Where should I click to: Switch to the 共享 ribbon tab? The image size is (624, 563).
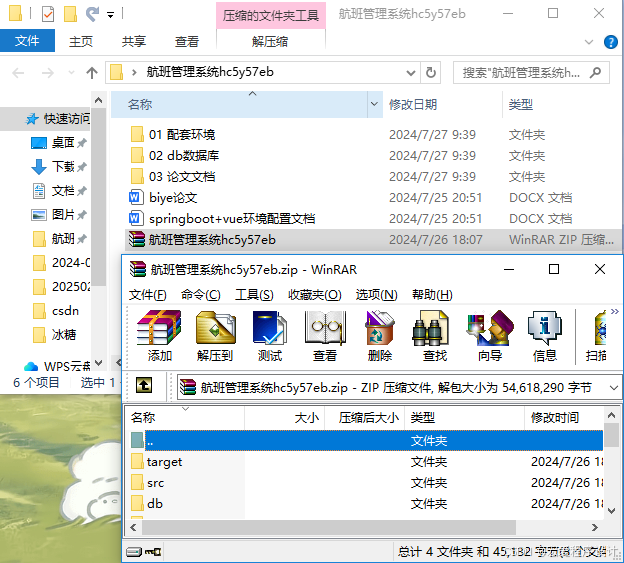coord(134,41)
